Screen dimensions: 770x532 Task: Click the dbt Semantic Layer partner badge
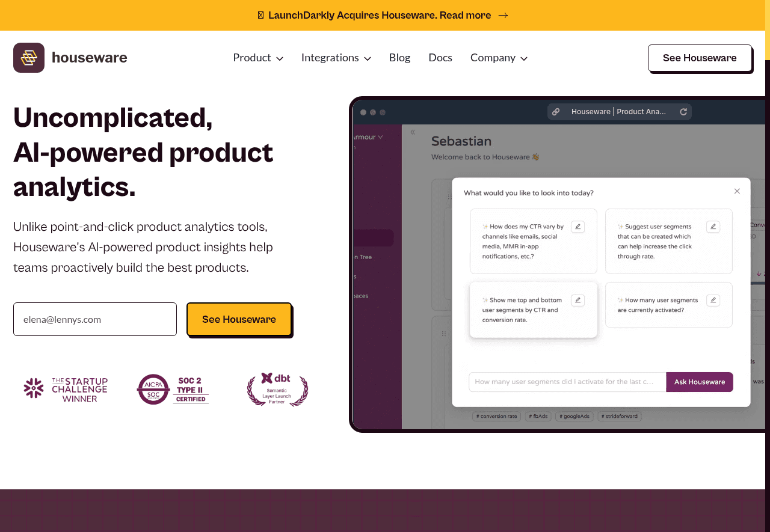(277, 390)
